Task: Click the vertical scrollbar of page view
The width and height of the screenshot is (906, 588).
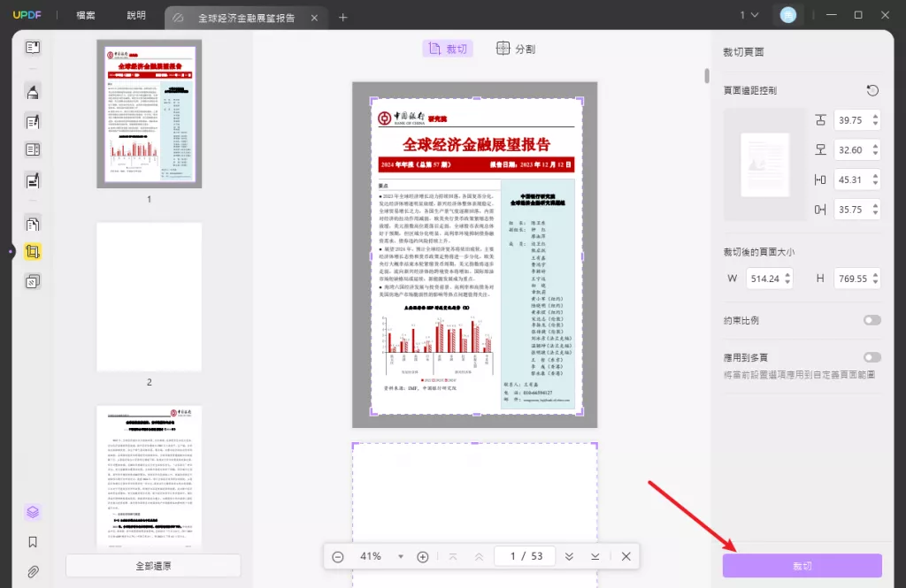Action: coord(707,76)
